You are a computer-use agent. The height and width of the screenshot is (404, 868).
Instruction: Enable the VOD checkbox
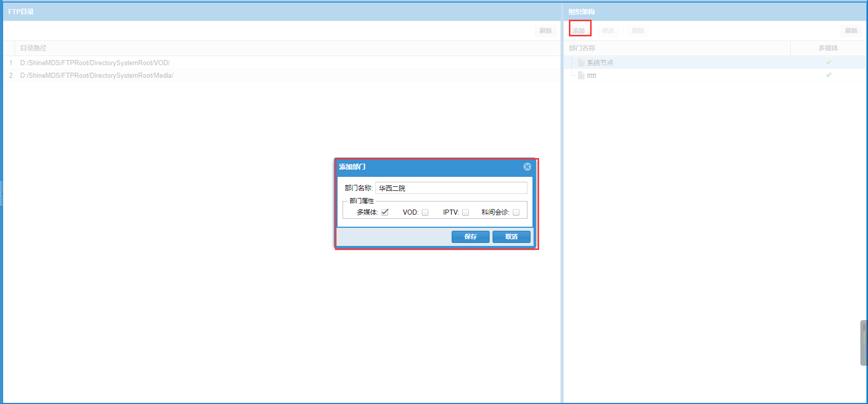click(425, 212)
